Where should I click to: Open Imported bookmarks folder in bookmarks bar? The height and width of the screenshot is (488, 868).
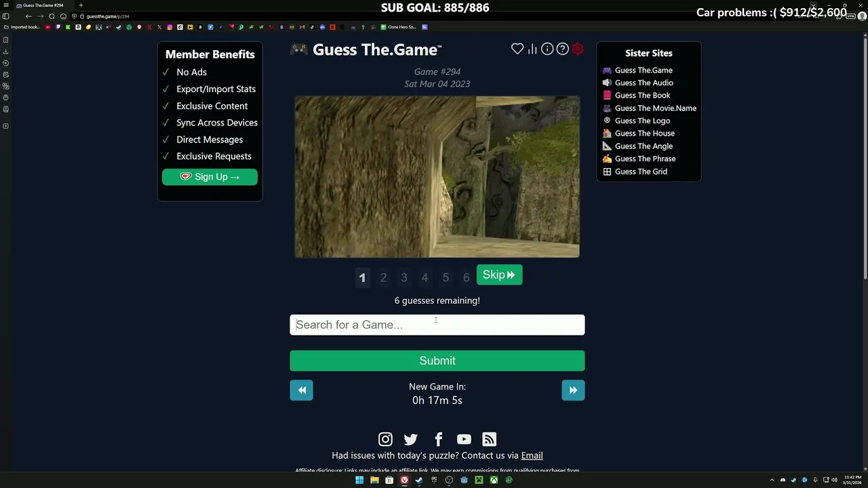point(22,27)
